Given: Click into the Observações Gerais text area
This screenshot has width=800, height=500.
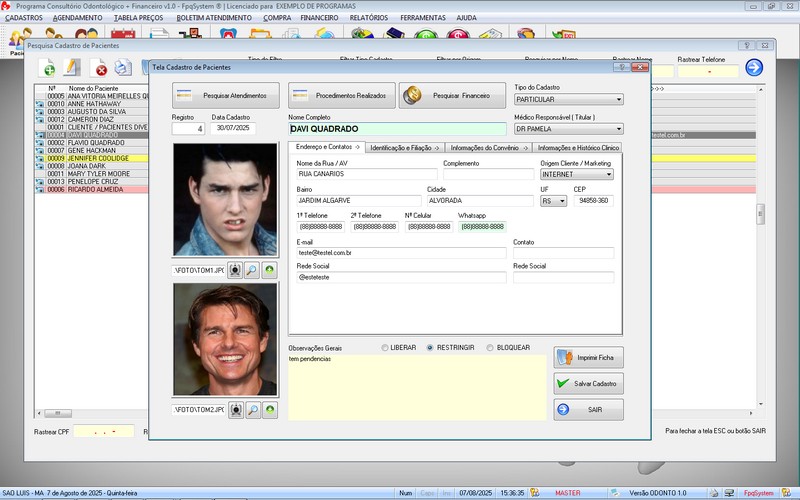Looking at the screenshot, I should pos(415,387).
